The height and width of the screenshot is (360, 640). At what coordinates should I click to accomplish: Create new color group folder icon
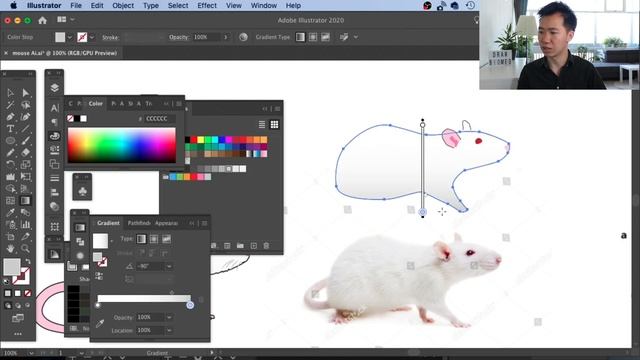[x=240, y=245]
